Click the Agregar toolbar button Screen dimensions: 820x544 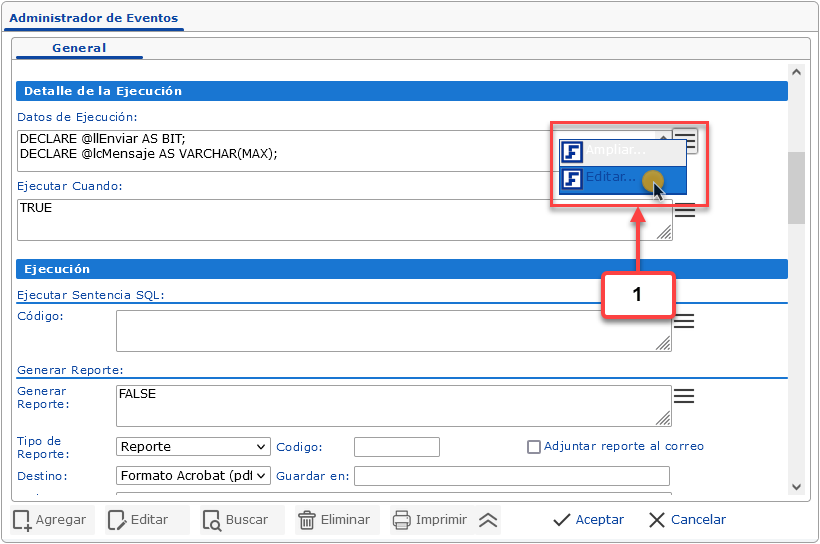[52, 520]
